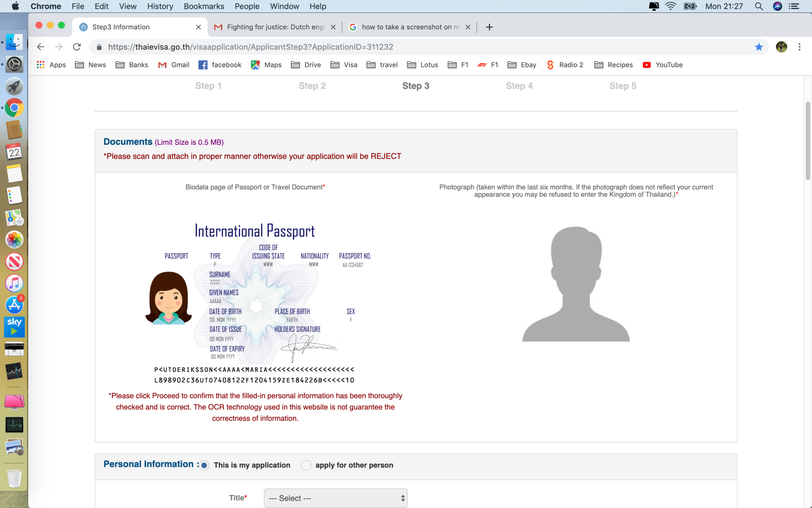Open the Bookmarks menu

(204, 6)
